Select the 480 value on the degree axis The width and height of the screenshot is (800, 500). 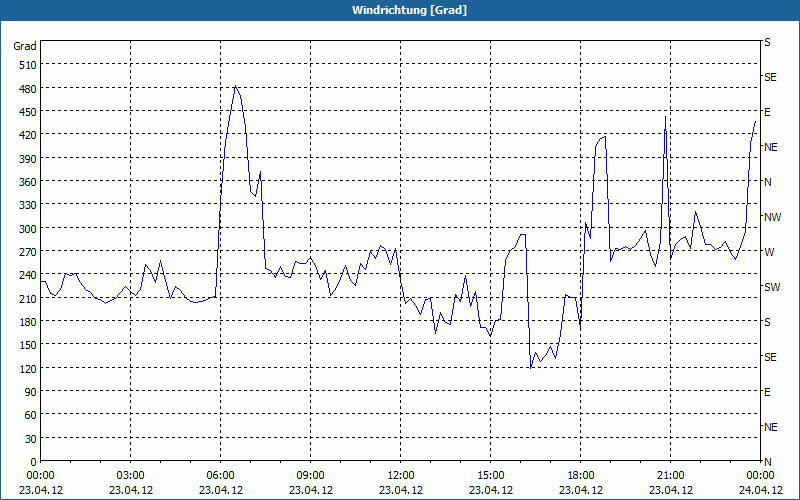pos(28,89)
